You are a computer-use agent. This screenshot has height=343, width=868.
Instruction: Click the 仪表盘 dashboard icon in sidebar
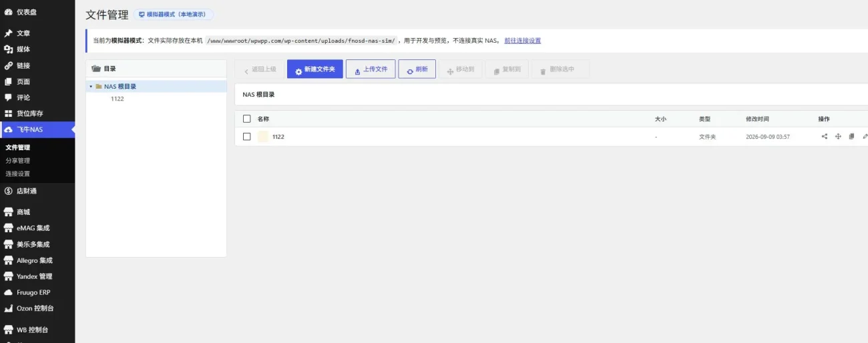click(8, 12)
